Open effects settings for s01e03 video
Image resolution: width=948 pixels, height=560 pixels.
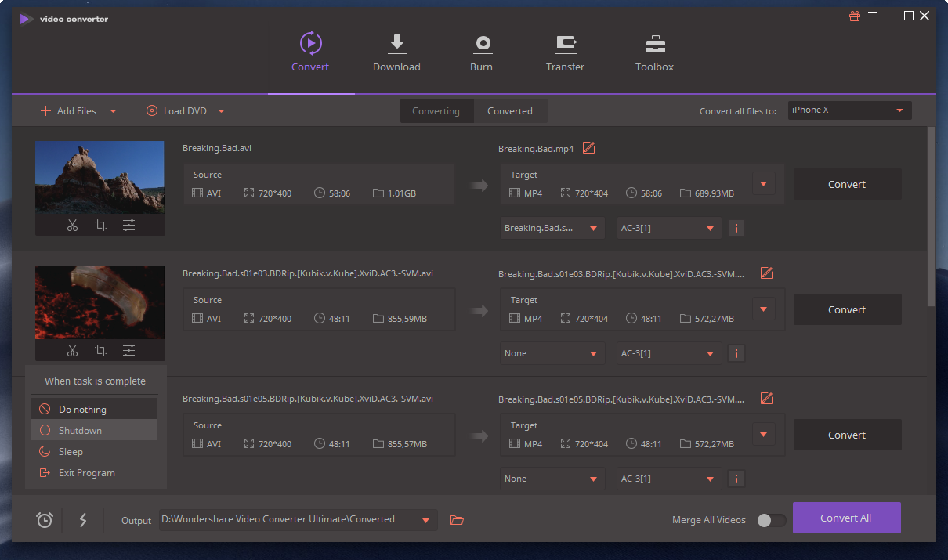click(128, 351)
